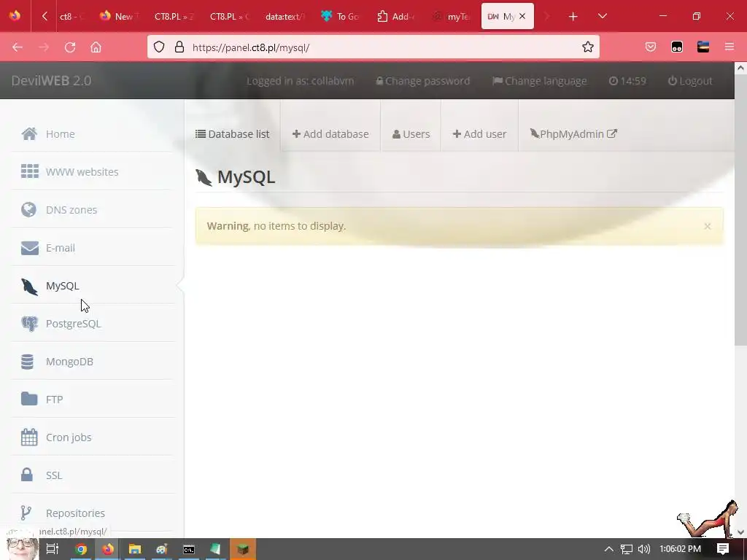
Task: Open Task View on the taskbar
Action: coord(53,549)
